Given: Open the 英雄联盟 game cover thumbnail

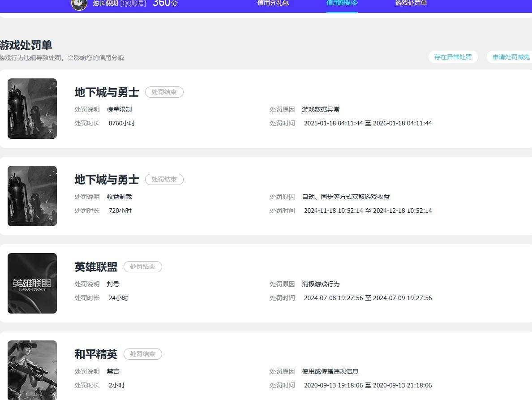Looking at the screenshot, I should pyautogui.click(x=32, y=283).
